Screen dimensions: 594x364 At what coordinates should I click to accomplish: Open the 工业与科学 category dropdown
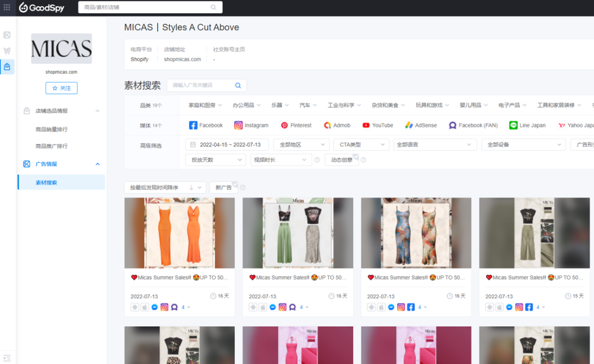tap(344, 106)
